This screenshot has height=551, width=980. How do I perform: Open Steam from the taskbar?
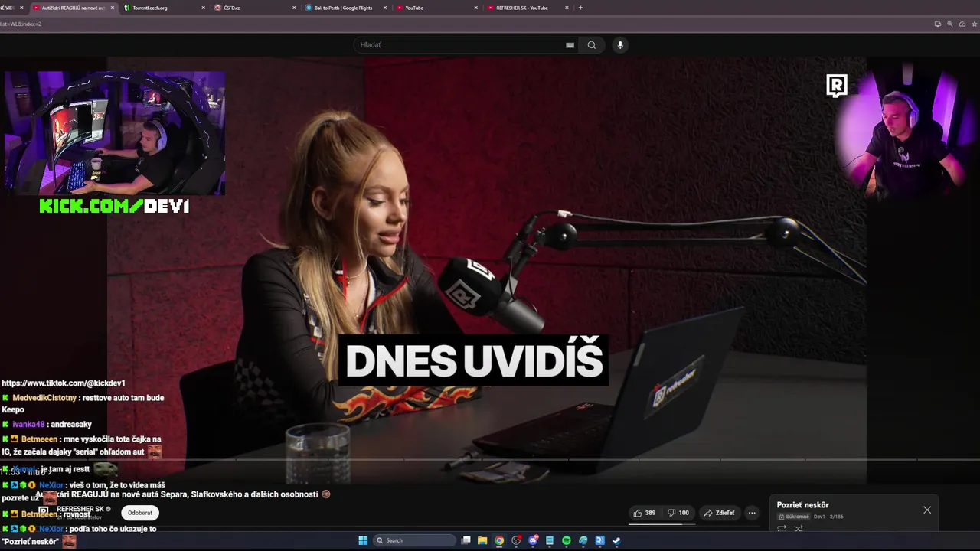(x=616, y=540)
